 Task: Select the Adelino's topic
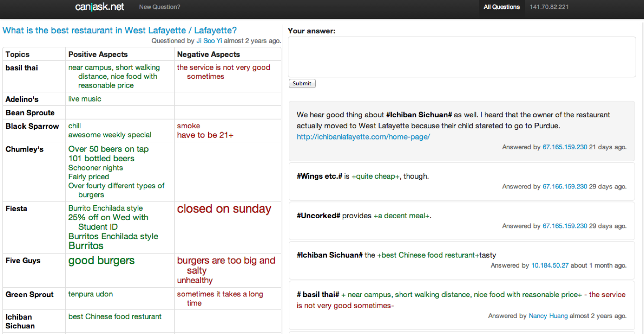[x=22, y=99]
